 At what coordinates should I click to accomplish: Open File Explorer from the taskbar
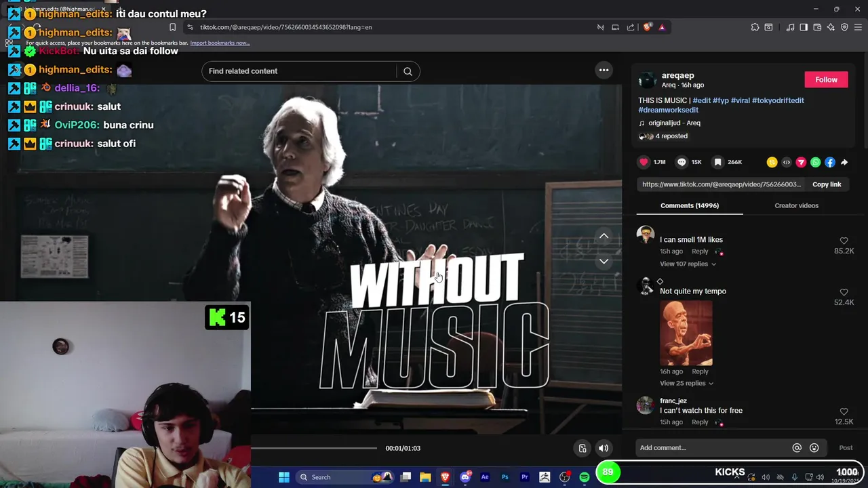pos(425,477)
